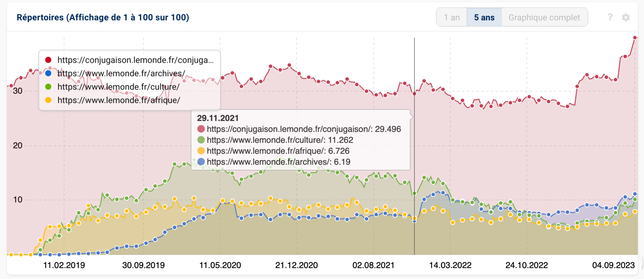This screenshot has height=279, width=644.
Task: Toggle the lemonde.fr/culture/ legend entry
Action: click(x=112, y=87)
